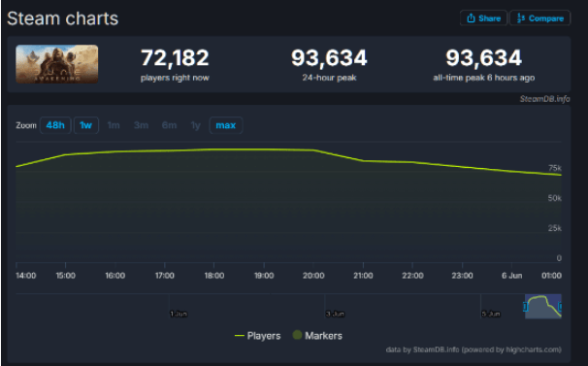The width and height of the screenshot is (588, 366).
Task: Click the 14:00 axis label
Action: [26, 276]
